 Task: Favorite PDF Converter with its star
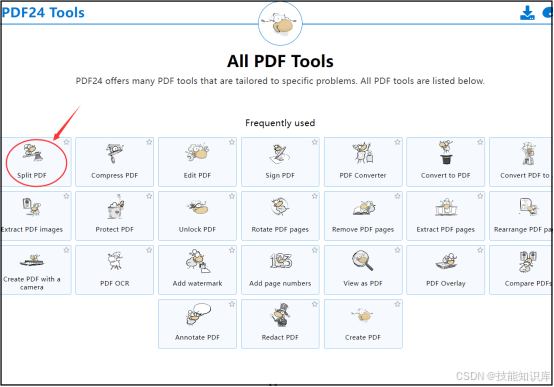point(397,142)
